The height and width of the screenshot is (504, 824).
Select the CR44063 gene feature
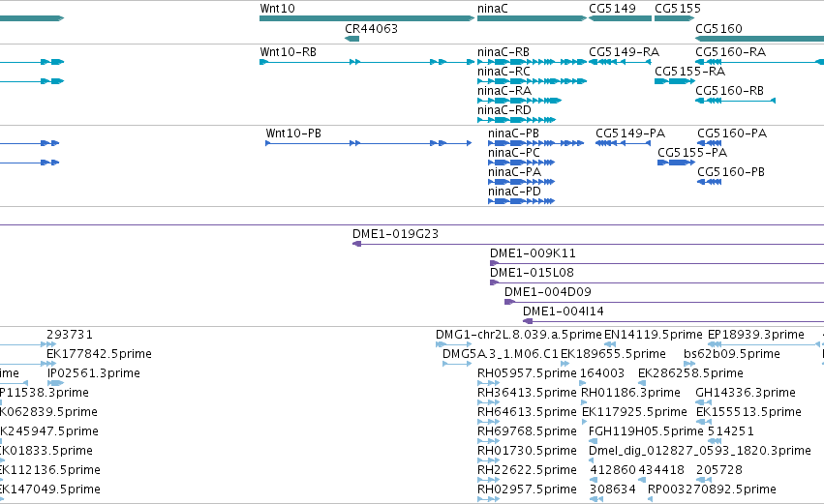point(352,39)
